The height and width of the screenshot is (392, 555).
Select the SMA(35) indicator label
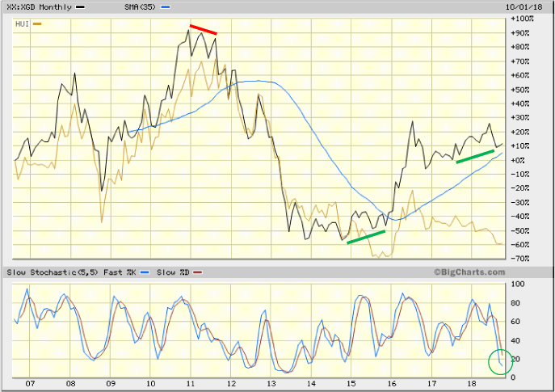point(138,6)
